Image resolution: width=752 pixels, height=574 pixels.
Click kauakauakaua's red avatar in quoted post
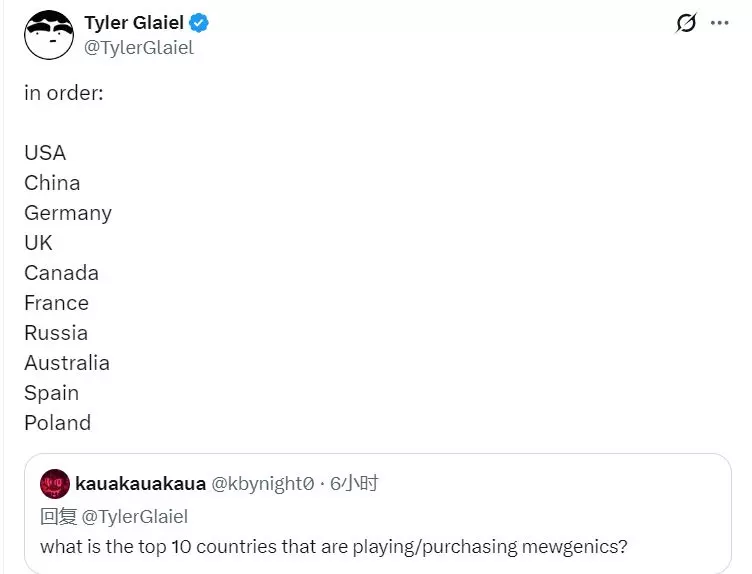(x=55, y=484)
